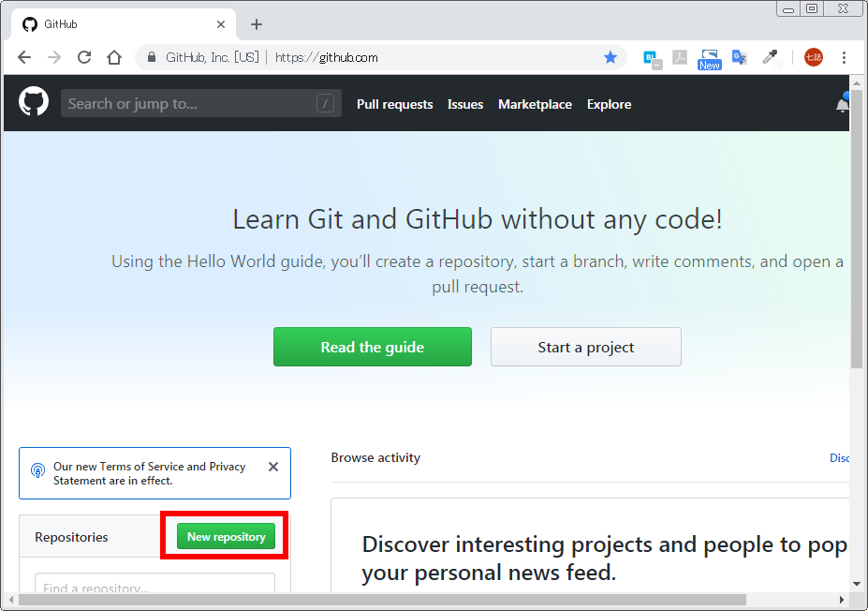This screenshot has height=611, width=868.
Task: Click the vertical scrollbar thumb
Action: [x=857, y=229]
